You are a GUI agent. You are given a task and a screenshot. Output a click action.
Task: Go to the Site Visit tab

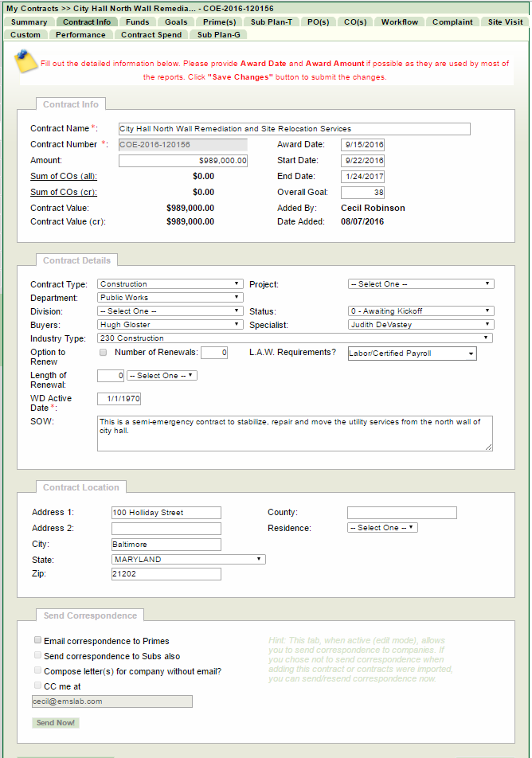(x=505, y=22)
